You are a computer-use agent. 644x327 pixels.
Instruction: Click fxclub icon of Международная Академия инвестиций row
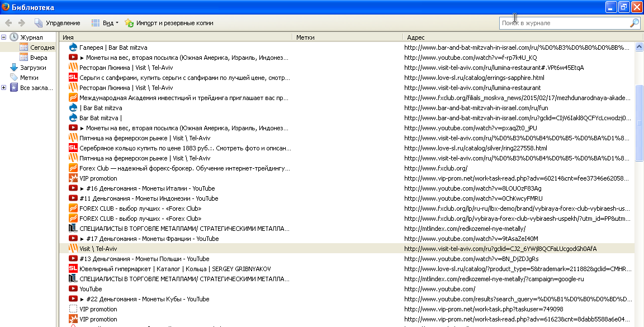pyautogui.click(x=73, y=98)
